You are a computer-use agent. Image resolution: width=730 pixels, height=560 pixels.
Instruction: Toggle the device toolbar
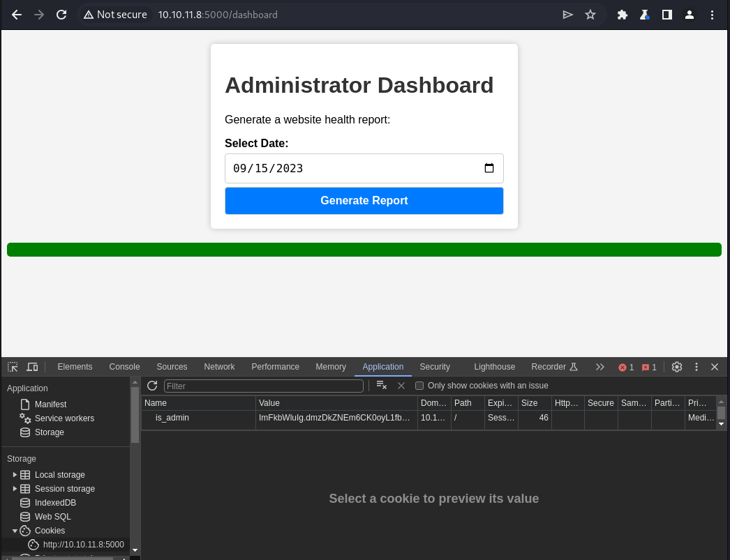(32, 366)
